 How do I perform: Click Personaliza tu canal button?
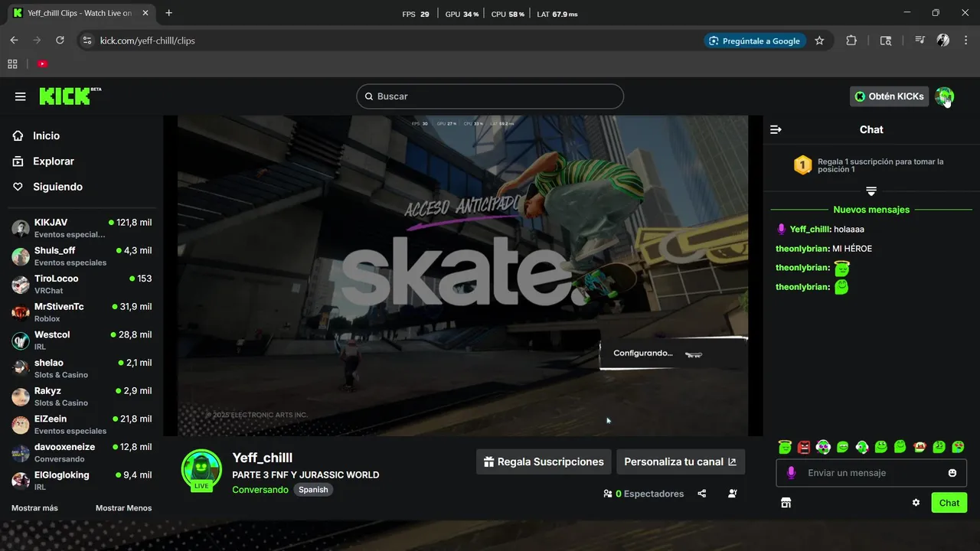(x=681, y=461)
